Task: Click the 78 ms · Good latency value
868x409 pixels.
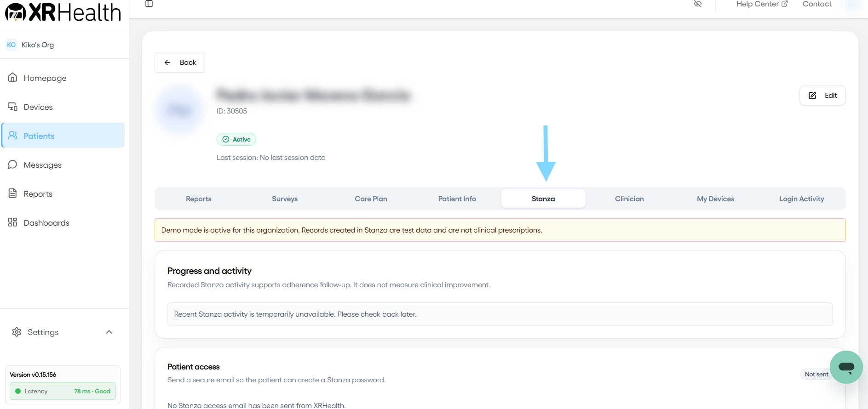Action: point(92,392)
